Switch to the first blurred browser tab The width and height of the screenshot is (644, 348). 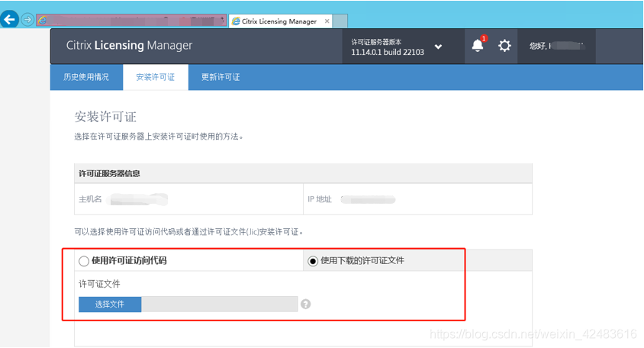pos(130,21)
